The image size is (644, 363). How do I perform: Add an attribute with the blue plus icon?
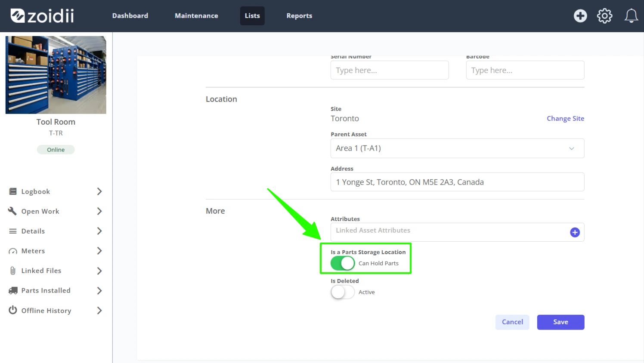pyautogui.click(x=575, y=232)
